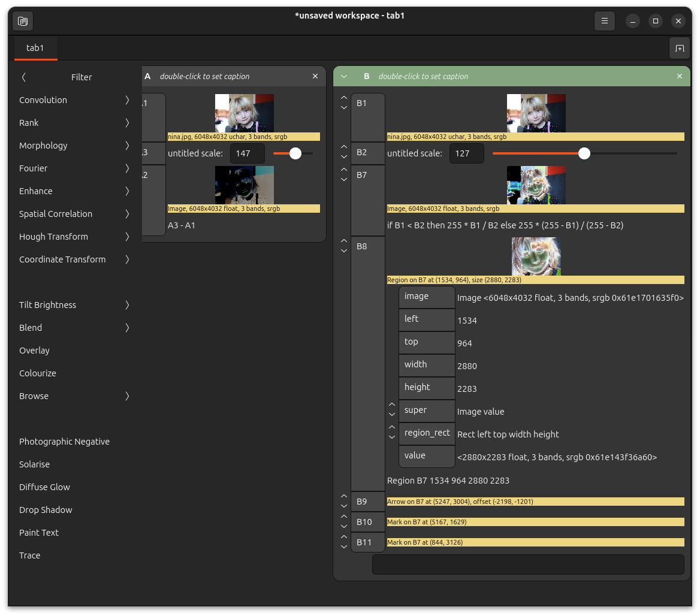
Task: Toggle the expander beside row B7
Action: (344, 174)
